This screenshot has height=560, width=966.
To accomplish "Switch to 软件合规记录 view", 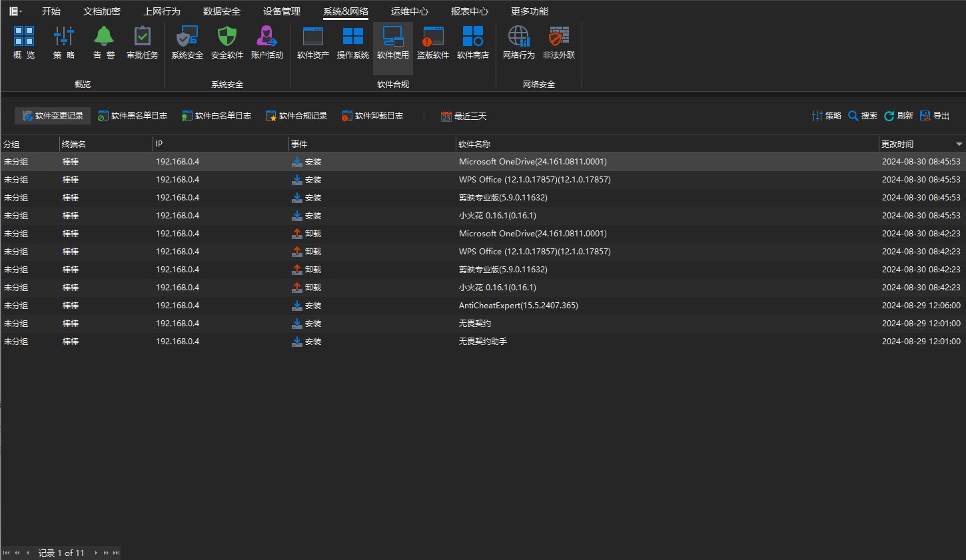I will 296,115.
